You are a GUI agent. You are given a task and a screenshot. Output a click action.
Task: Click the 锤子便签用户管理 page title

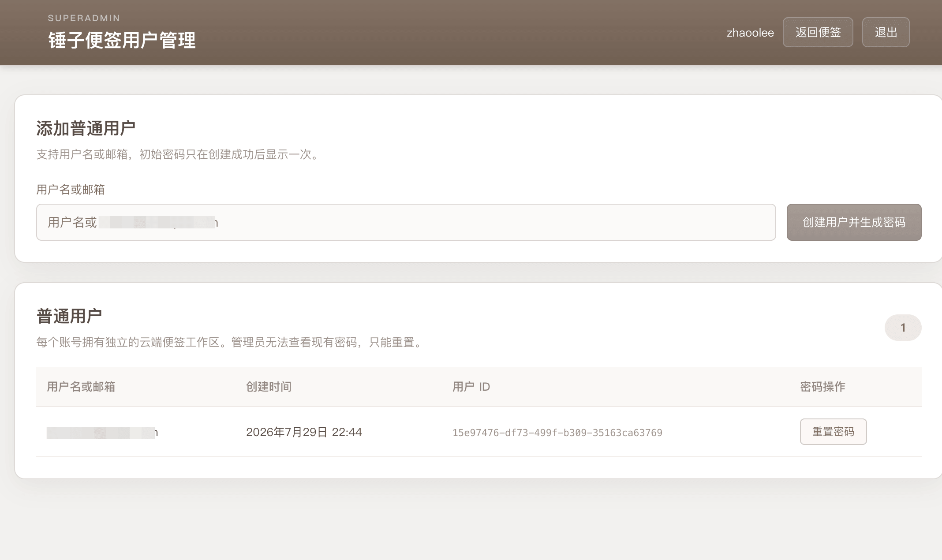pyautogui.click(x=122, y=40)
